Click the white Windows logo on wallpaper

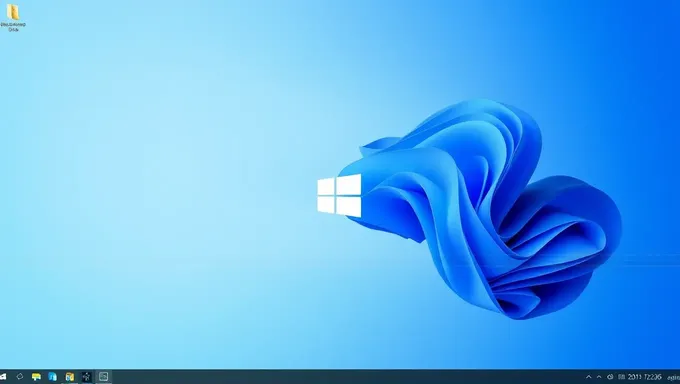pos(339,195)
